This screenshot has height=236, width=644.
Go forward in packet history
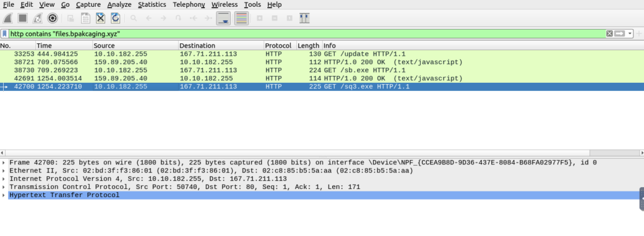click(x=163, y=18)
